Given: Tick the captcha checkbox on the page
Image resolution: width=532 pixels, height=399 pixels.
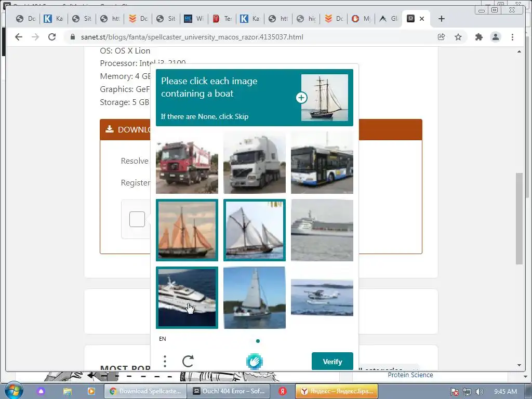Looking at the screenshot, I should pyautogui.click(x=137, y=219).
